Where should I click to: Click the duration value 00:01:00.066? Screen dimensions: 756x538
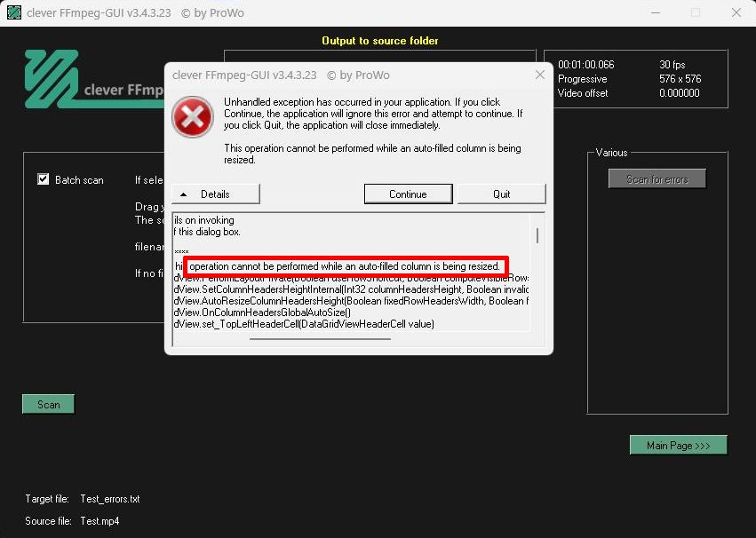click(585, 65)
